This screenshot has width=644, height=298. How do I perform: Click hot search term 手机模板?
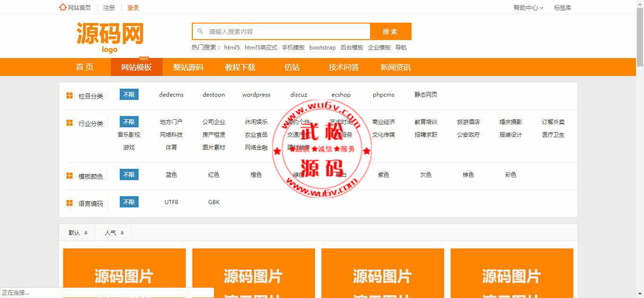[293, 47]
